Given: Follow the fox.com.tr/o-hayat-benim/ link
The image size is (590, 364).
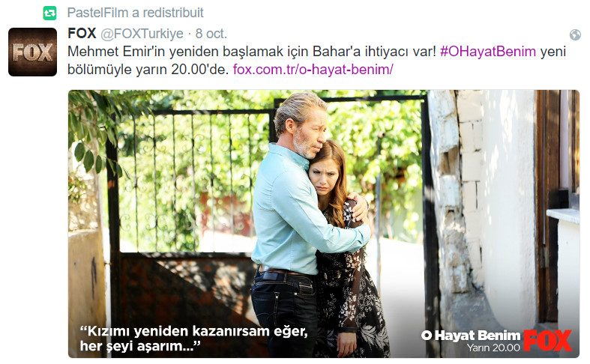Looking at the screenshot, I should 313,70.
